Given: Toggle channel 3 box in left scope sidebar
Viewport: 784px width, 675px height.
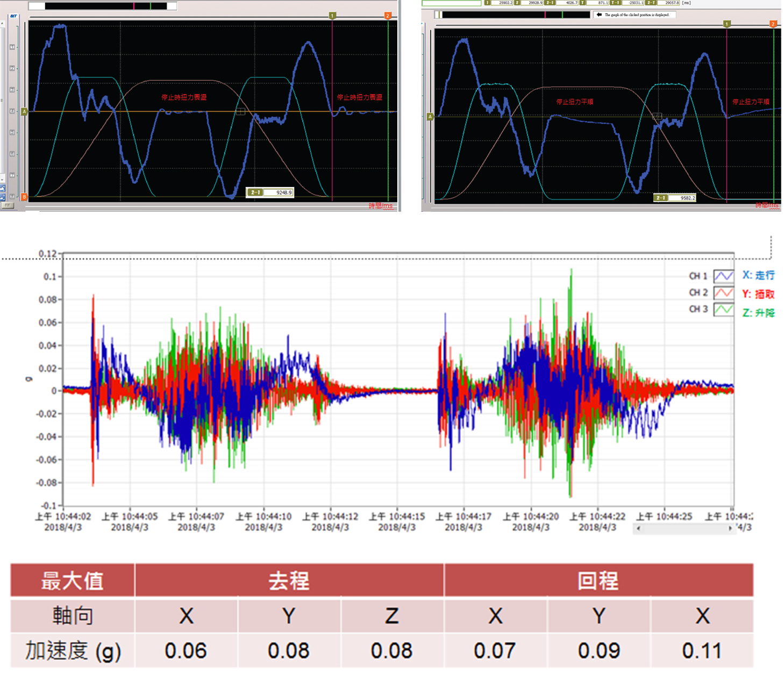Looking at the screenshot, I should pos(12,90).
